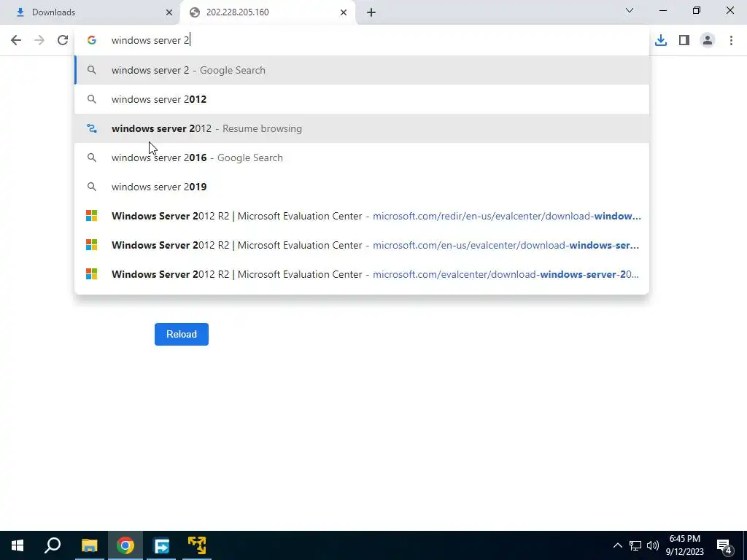Screen dimensions: 747x560
Task: Click the forward navigation arrow
Action: [x=39, y=41]
